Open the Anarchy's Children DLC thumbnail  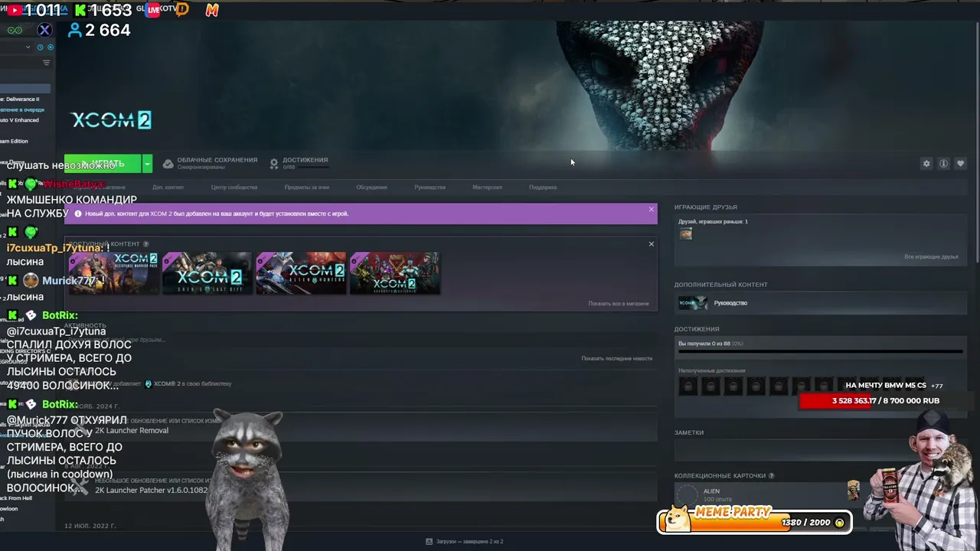pos(395,273)
